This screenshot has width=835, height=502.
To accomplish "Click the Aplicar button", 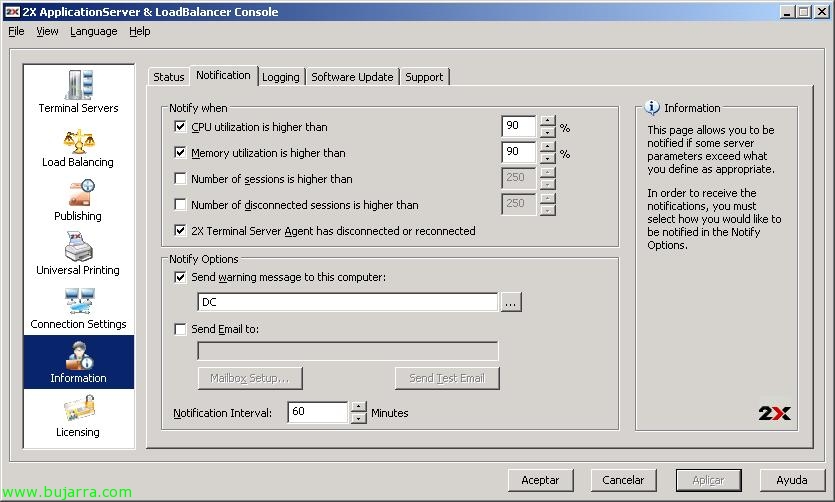I will click(708, 480).
